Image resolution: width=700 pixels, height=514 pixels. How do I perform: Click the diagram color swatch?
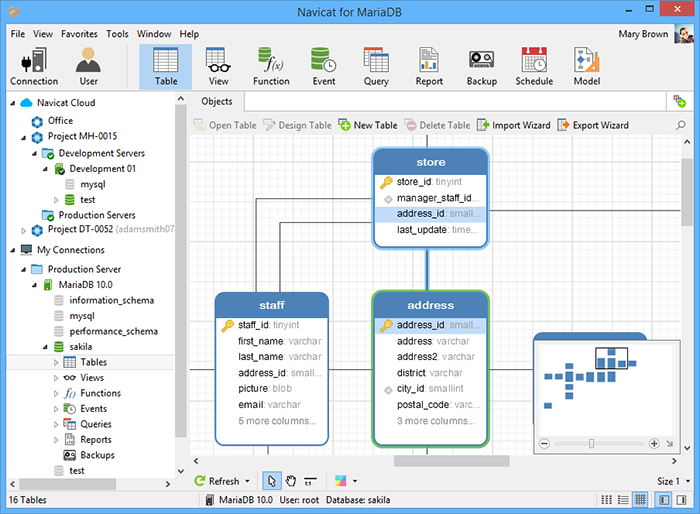340,481
